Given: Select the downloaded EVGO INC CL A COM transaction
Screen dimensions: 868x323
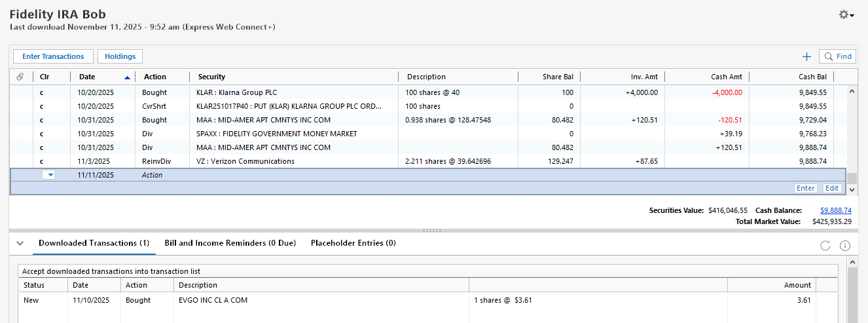Looking at the screenshot, I should coord(429,300).
